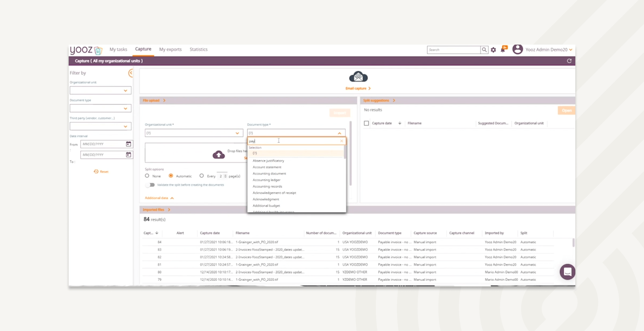Click the cloud upload icon in drop zone
644x331 pixels.
point(219,155)
